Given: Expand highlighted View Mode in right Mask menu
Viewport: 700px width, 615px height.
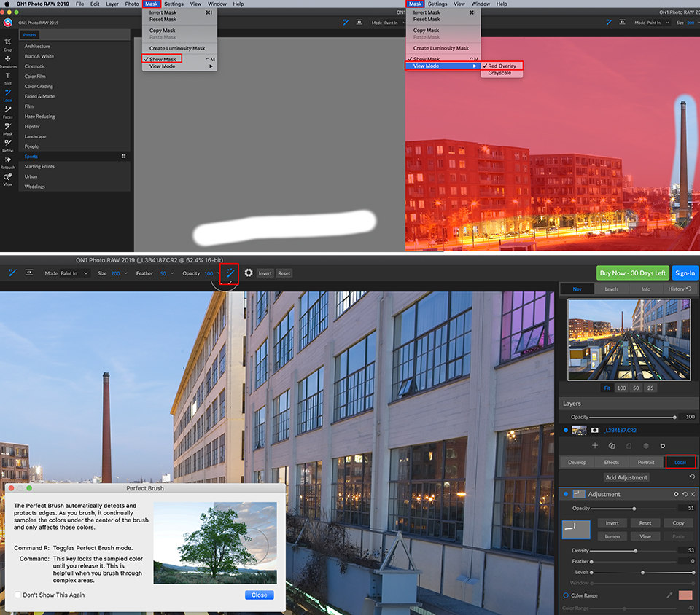Looking at the screenshot, I should tap(443, 66).
